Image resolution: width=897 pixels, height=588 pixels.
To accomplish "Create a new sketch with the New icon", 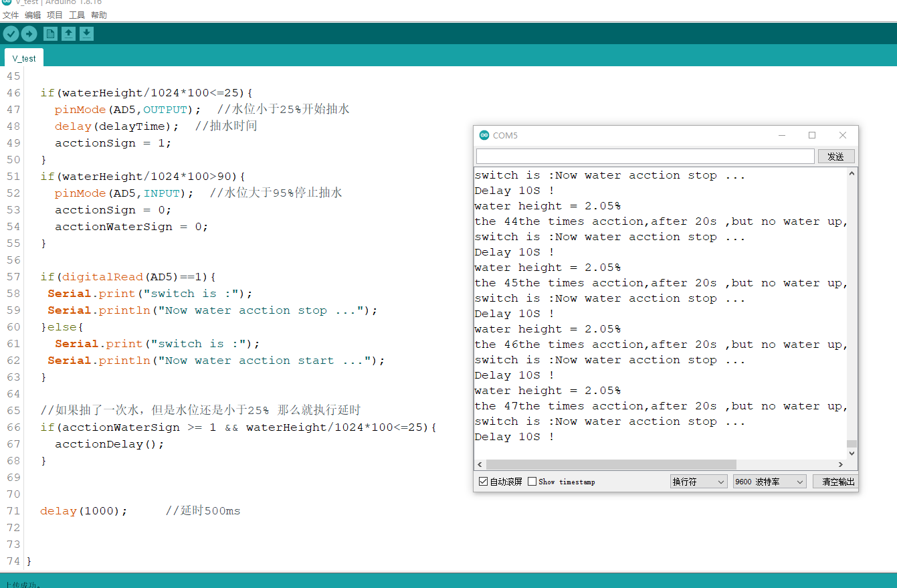I will [50, 33].
